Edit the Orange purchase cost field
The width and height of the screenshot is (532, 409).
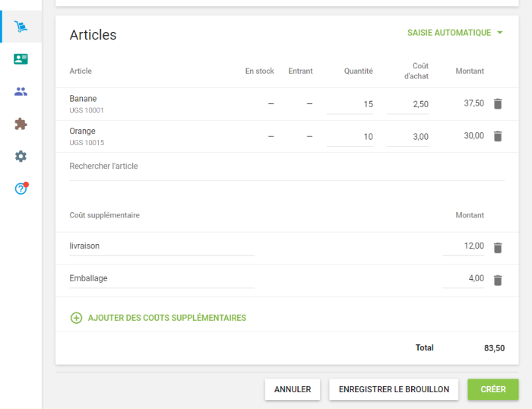(408, 137)
